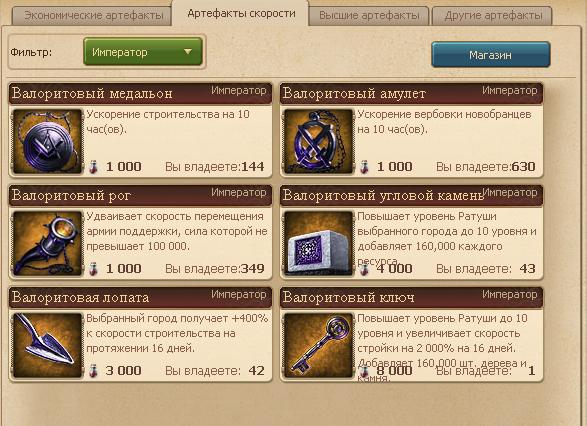Click potion icon next to medallion price
Viewport: 587px width, 426px height.
point(93,167)
